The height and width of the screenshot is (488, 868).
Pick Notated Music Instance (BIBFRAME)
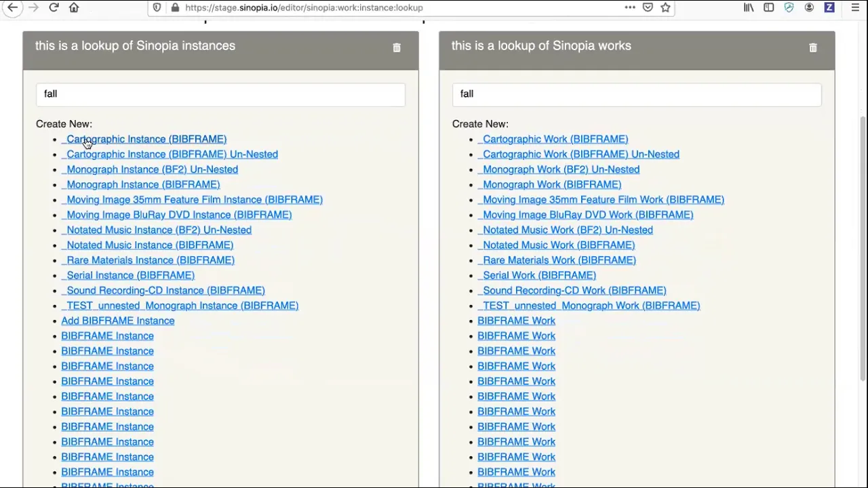147,245
